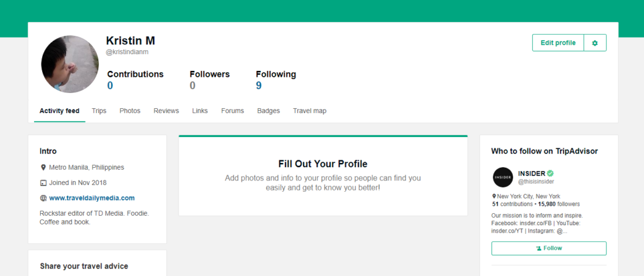The image size is (644, 276).
Task: Click the Edit profile button
Action: pyautogui.click(x=558, y=43)
